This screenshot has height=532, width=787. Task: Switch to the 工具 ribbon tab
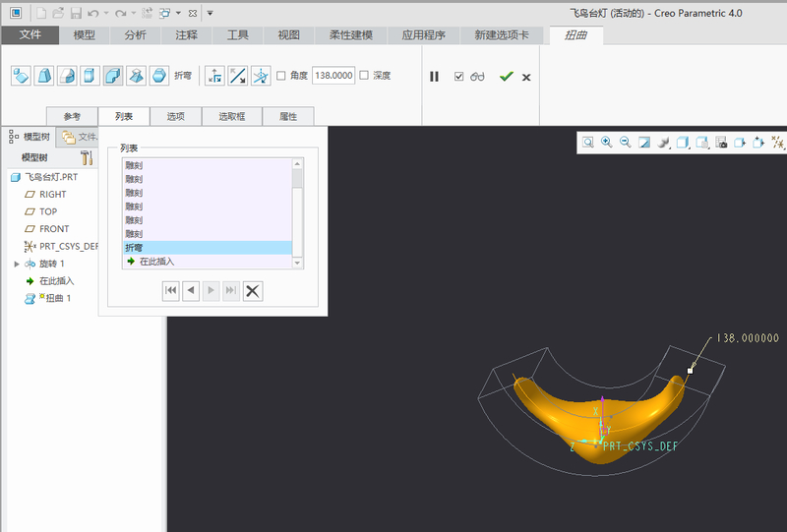click(237, 35)
